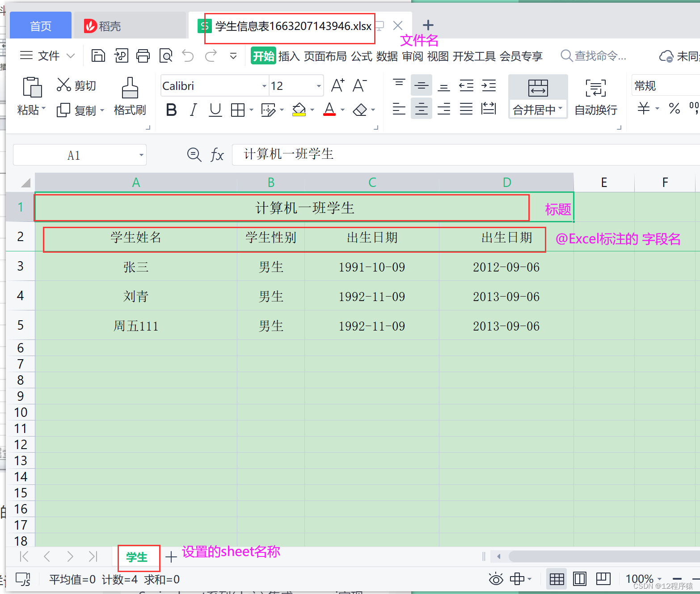Image resolution: width=700 pixels, height=594 pixels.
Task: Increase font size with A+ icon
Action: pos(338,85)
